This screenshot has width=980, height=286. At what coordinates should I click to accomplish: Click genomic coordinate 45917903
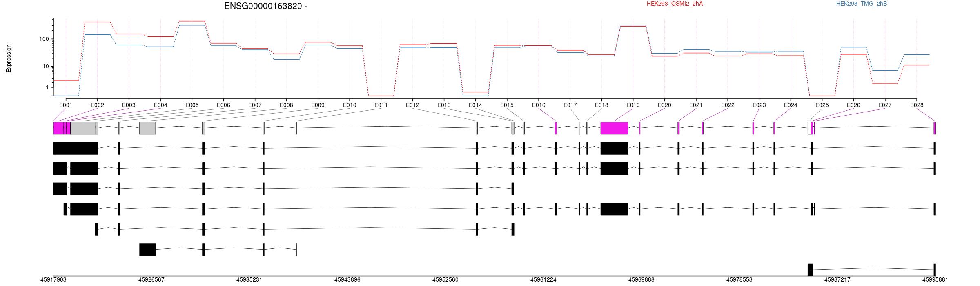coord(53,280)
